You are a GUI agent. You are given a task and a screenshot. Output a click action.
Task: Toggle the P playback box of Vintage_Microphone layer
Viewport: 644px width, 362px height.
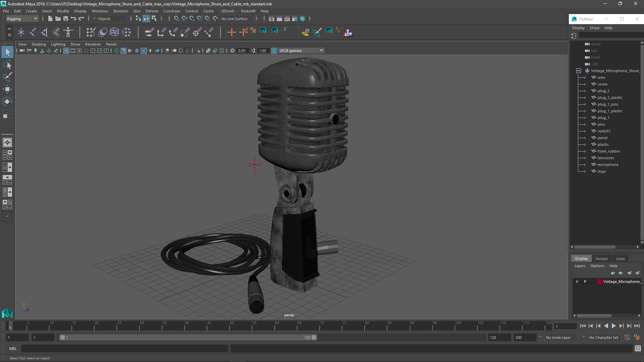pyautogui.click(x=585, y=282)
